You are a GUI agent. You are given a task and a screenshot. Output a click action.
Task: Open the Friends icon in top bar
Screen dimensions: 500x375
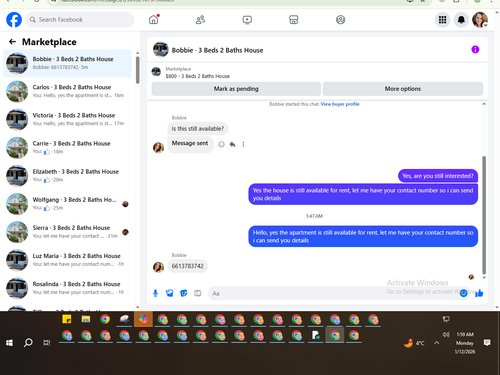200,20
